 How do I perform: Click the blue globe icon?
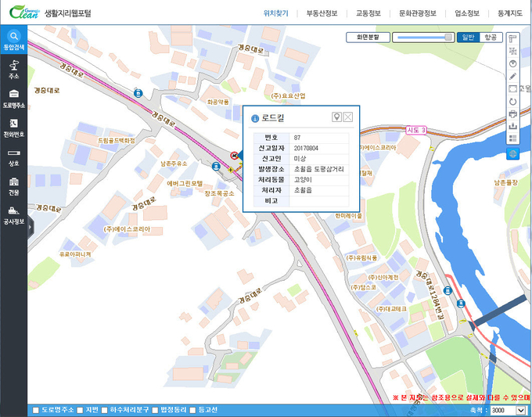click(x=512, y=153)
